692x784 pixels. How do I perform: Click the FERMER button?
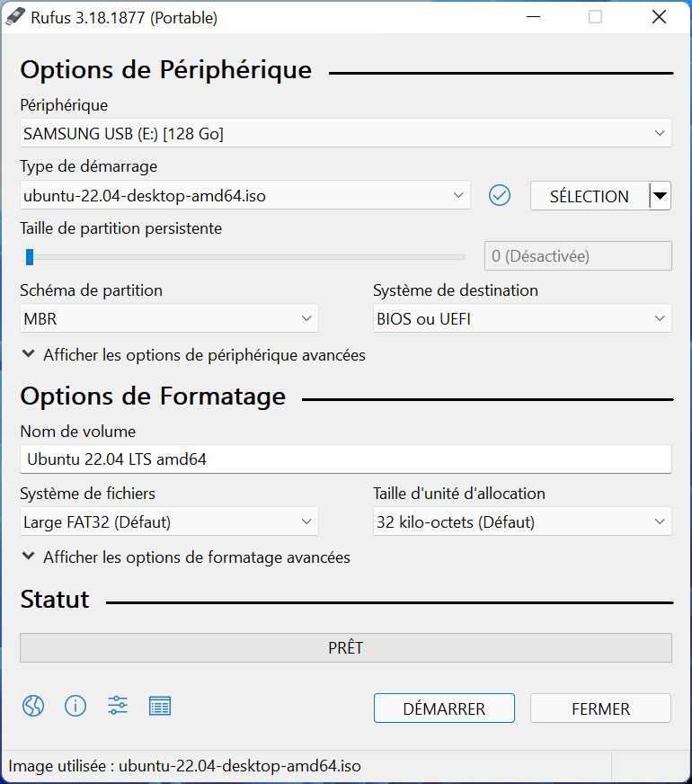[x=600, y=708]
